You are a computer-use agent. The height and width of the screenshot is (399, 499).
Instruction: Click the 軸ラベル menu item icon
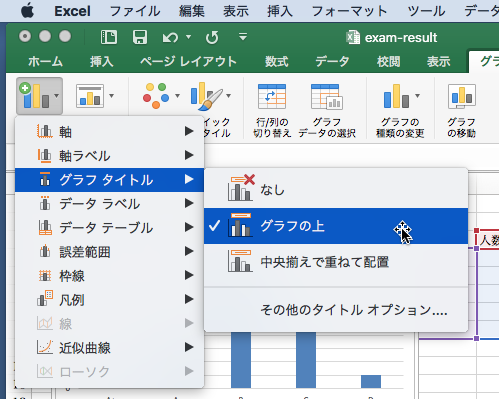[44, 155]
